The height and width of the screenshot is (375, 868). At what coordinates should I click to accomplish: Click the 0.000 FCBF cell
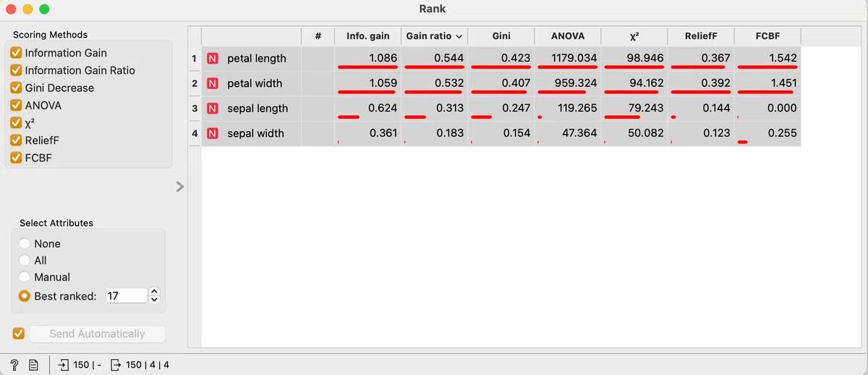click(768, 109)
